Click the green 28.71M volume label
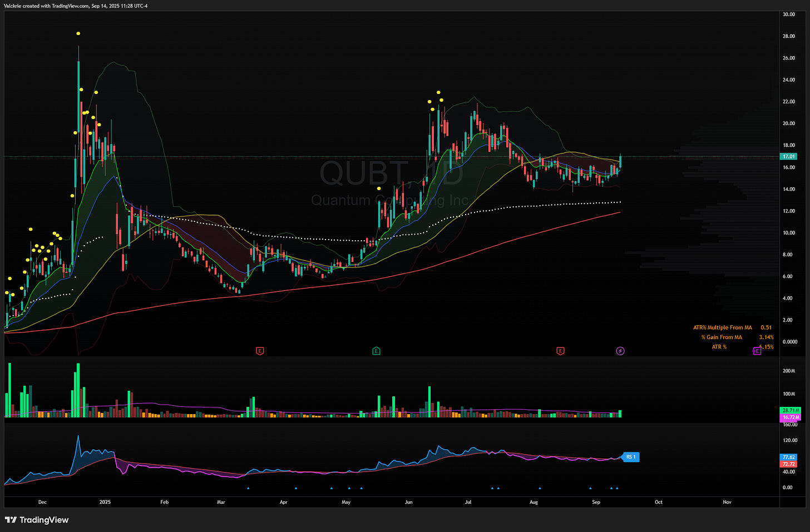 click(x=791, y=410)
